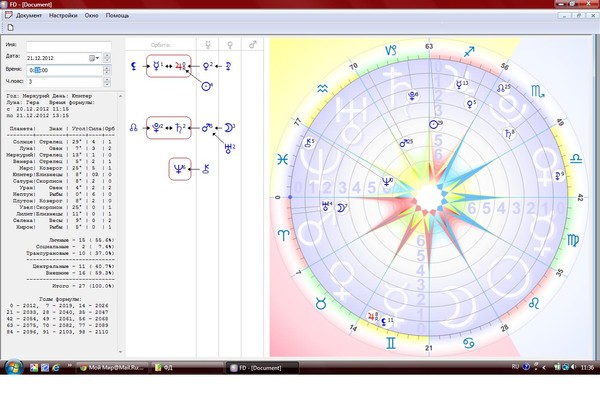Select the Mercury symbol column header
The height and width of the screenshot is (399, 600).
pyautogui.click(x=208, y=45)
